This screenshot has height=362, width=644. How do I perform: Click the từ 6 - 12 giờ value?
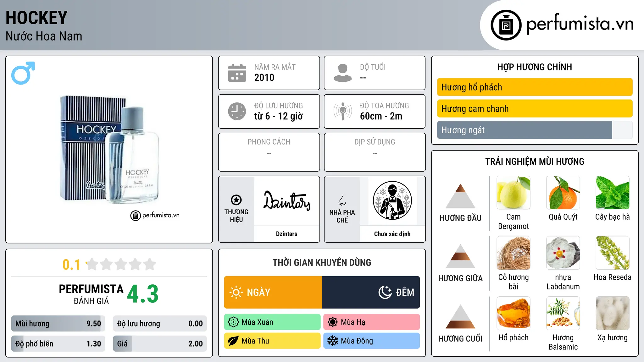point(278,116)
